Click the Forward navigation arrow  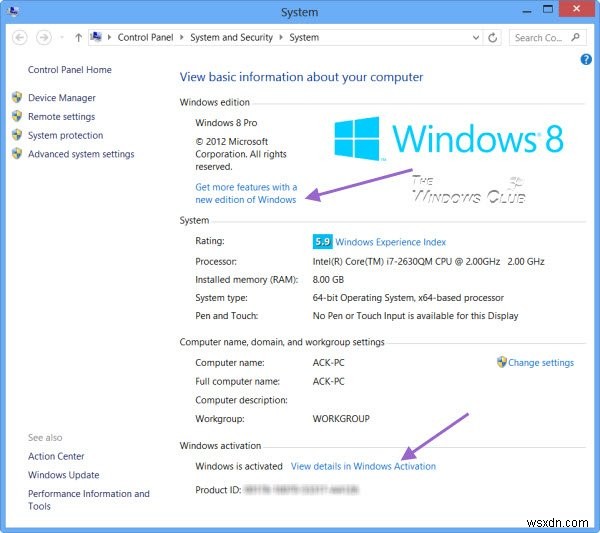tap(44, 37)
